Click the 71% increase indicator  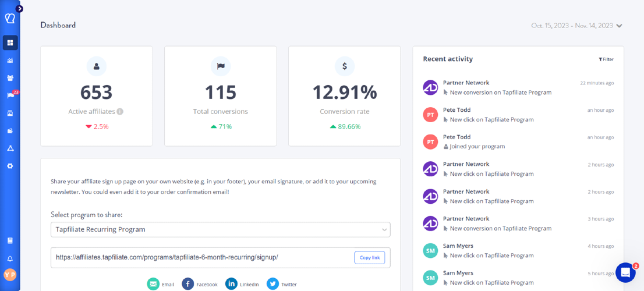[221, 127]
